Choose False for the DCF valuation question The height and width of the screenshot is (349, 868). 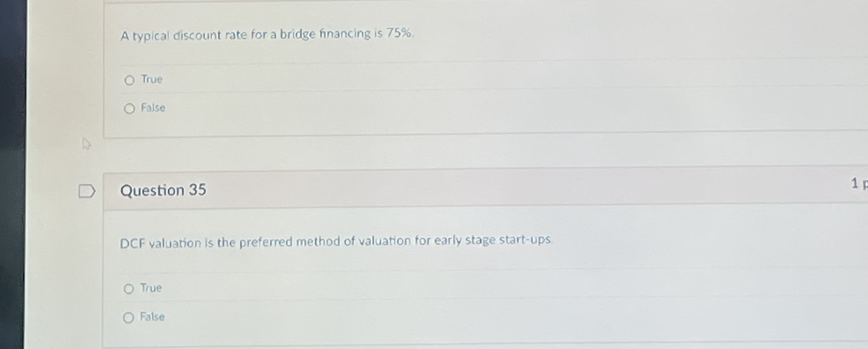pos(129,317)
